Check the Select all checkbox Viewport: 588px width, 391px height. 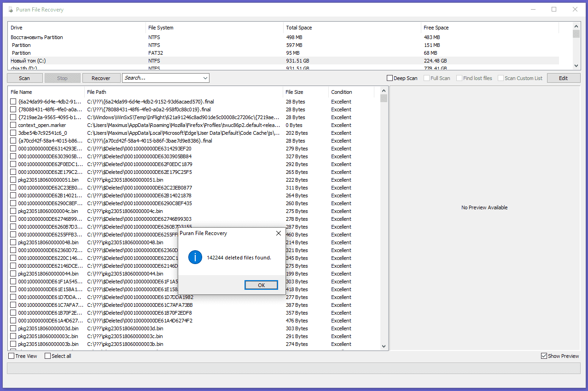tap(47, 356)
